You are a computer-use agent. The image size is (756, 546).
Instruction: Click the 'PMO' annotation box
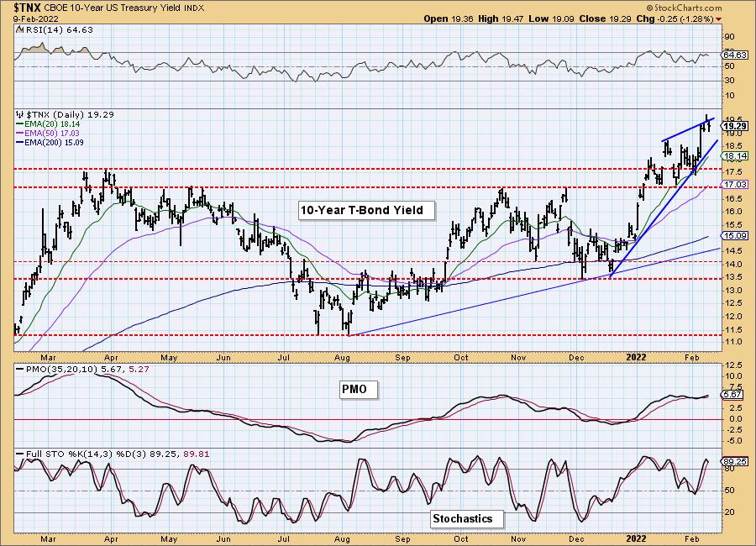click(359, 390)
